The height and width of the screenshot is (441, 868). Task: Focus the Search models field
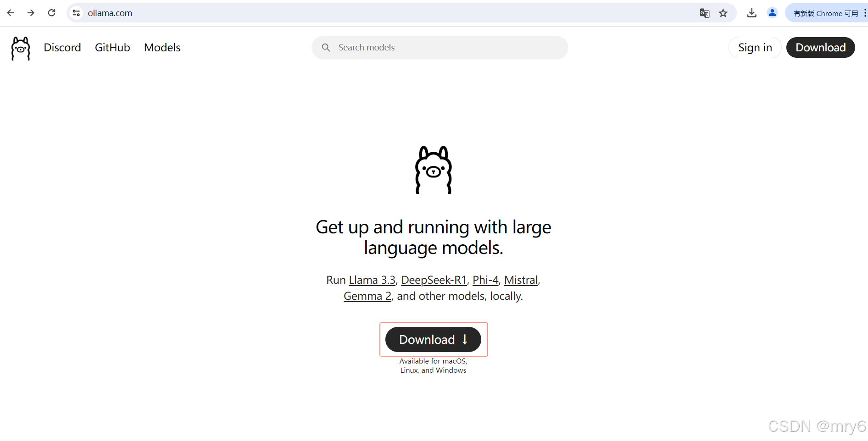[440, 48]
